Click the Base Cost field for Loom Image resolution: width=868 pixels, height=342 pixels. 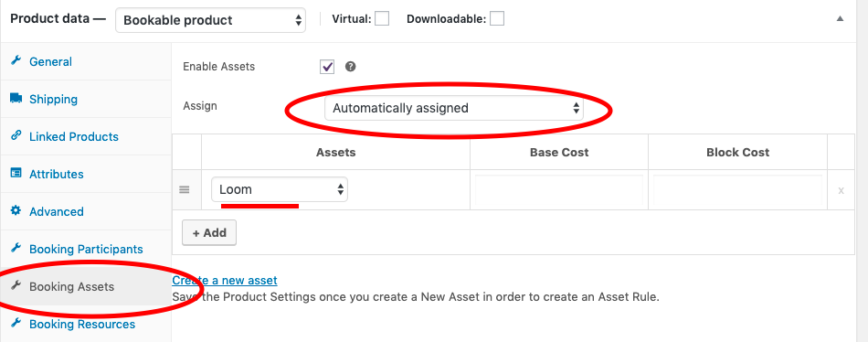pos(559,190)
